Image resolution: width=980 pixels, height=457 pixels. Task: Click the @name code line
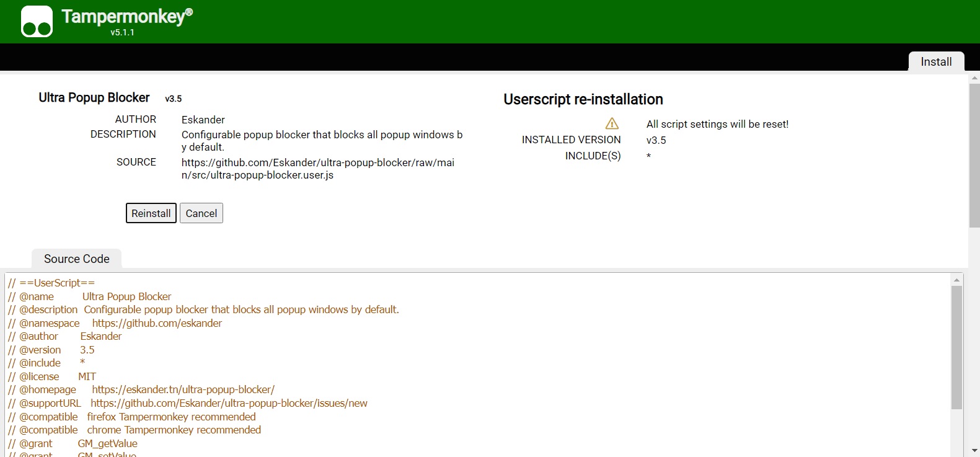pyautogui.click(x=90, y=296)
